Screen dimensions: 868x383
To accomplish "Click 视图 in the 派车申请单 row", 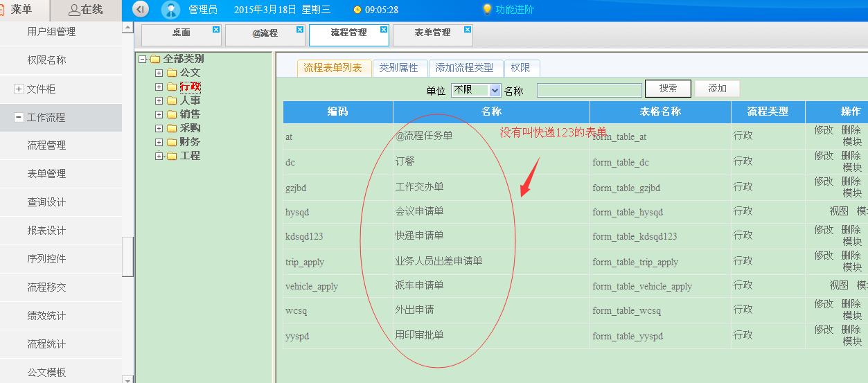I will 839,285.
